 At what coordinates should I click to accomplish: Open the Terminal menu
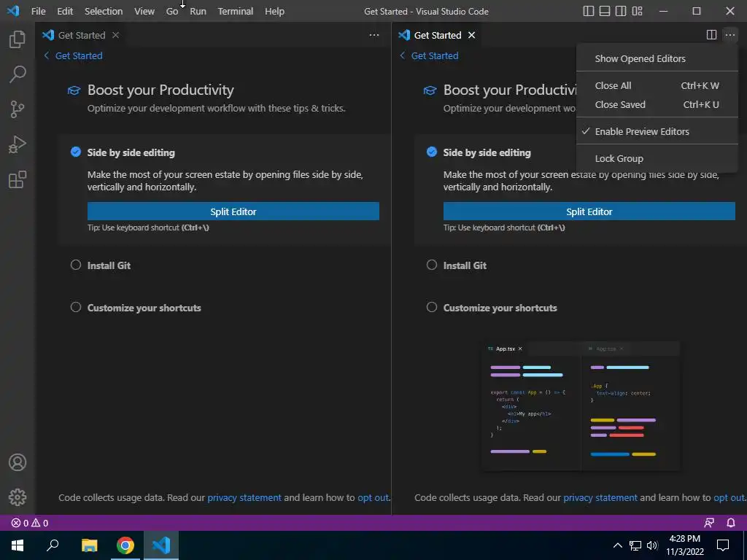pos(236,11)
